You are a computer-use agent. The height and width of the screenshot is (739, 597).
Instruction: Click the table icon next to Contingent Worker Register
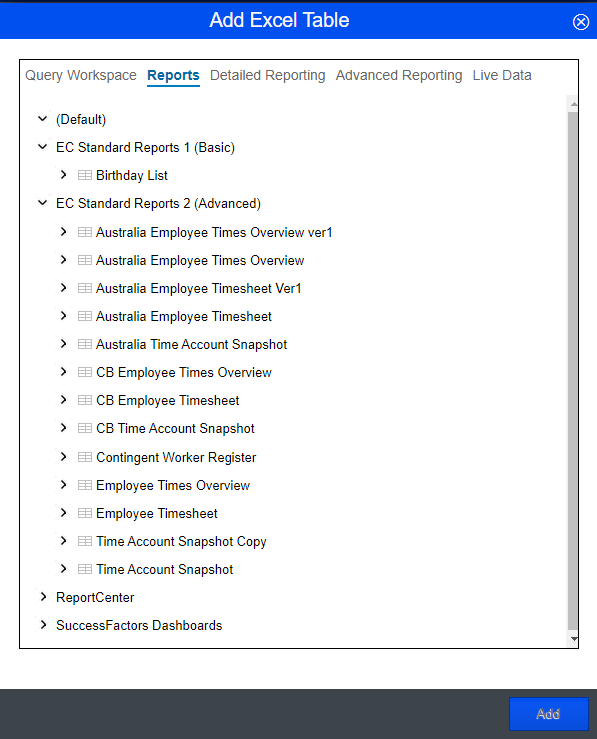tap(85, 457)
